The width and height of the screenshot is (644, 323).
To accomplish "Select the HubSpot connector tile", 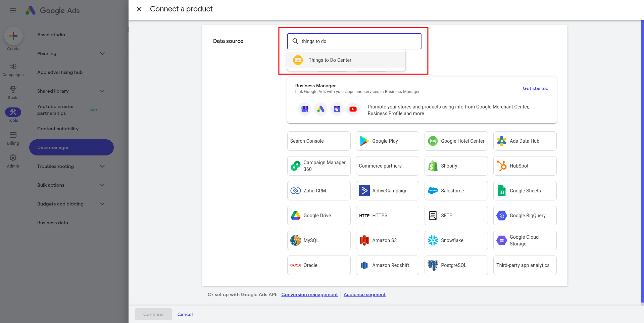I will [x=525, y=166].
